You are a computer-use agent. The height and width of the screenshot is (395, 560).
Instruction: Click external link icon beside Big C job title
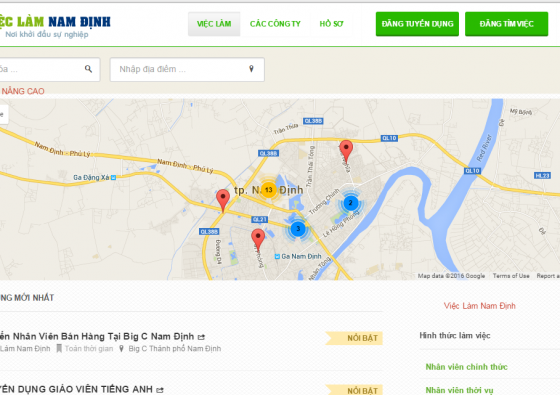coord(201,337)
